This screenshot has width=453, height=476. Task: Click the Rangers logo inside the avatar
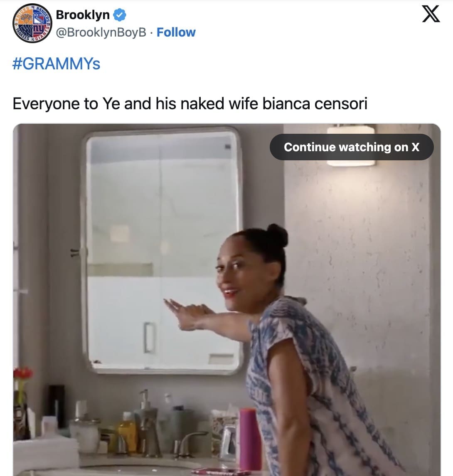pyautogui.click(x=39, y=19)
